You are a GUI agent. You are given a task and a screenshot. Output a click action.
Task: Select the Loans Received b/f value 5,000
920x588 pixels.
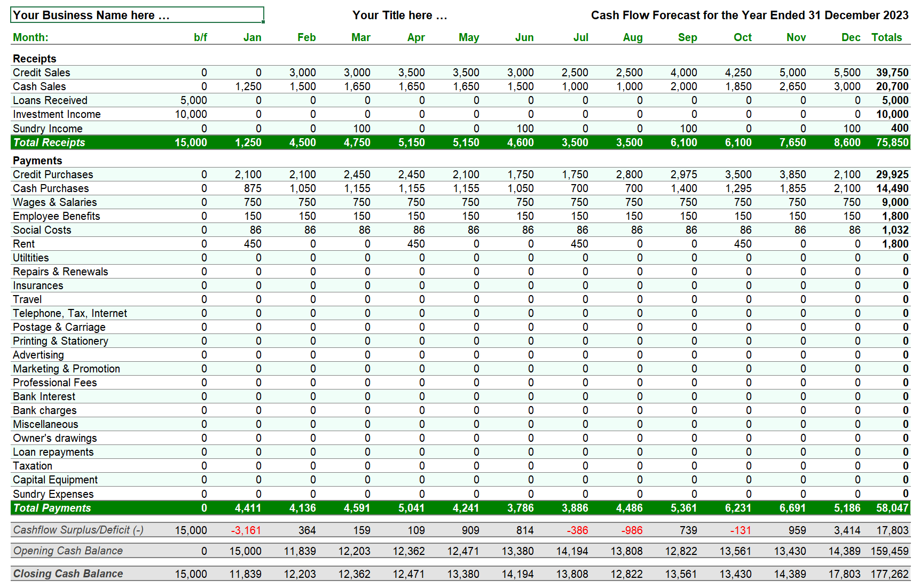pos(193,100)
